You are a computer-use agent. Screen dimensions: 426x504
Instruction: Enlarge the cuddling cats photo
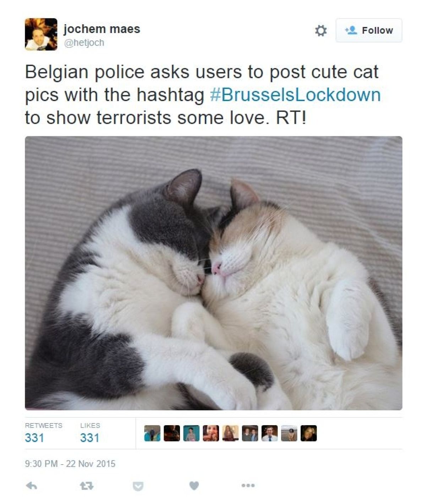coord(213,273)
